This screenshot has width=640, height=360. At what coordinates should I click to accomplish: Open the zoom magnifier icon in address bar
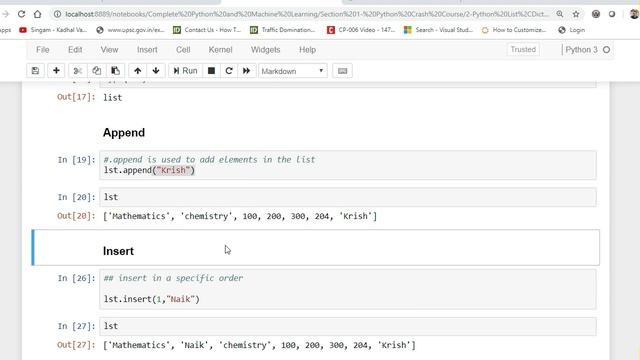[560, 14]
